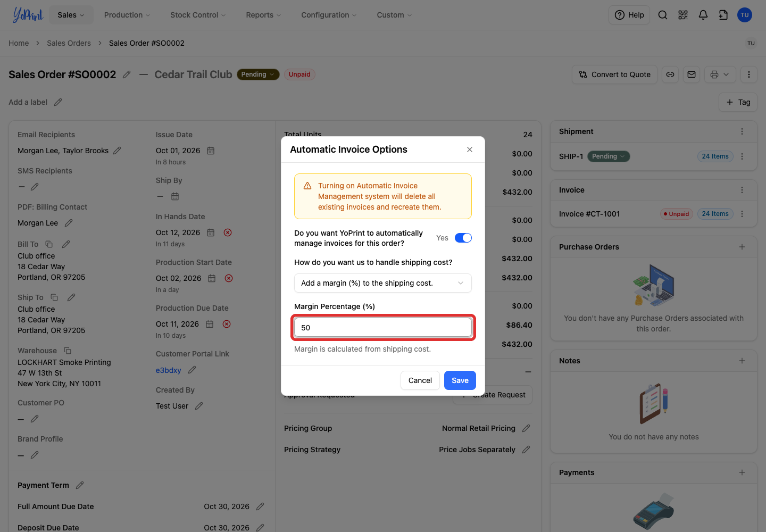Image resolution: width=766 pixels, height=532 pixels.
Task: Edit Email Recipients pencil icon
Action: tap(117, 151)
